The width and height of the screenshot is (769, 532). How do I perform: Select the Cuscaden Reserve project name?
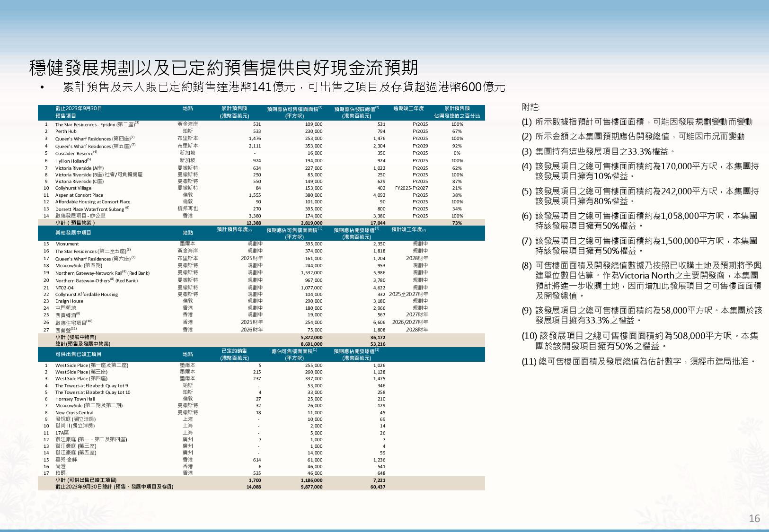pyautogui.click(x=76, y=153)
